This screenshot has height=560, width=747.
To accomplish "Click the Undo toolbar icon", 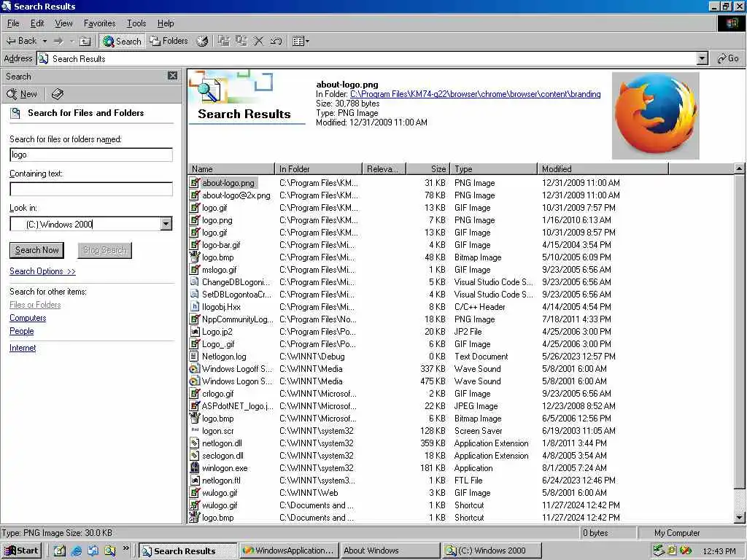I will pyautogui.click(x=276, y=41).
